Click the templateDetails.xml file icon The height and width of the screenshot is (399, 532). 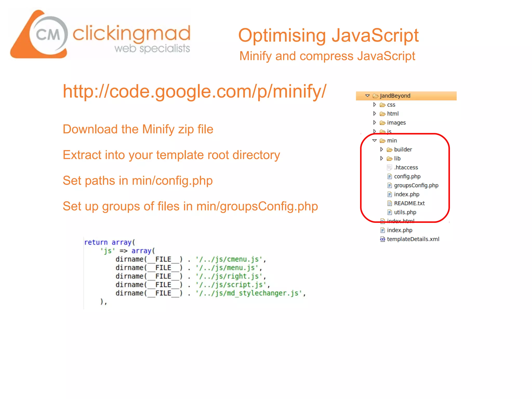pos(383,239)
